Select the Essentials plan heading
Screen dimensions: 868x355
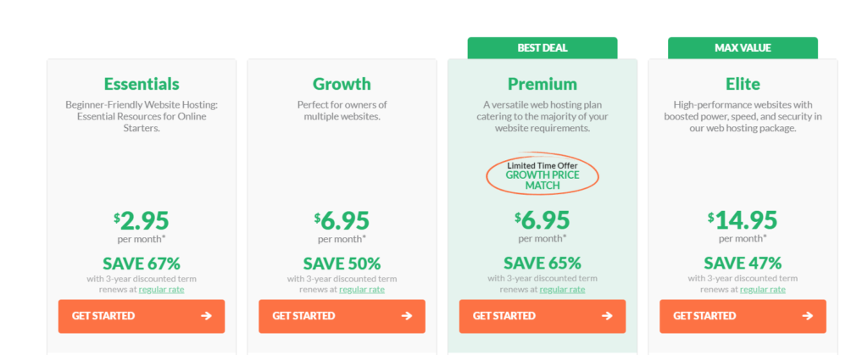click(142, 84)
